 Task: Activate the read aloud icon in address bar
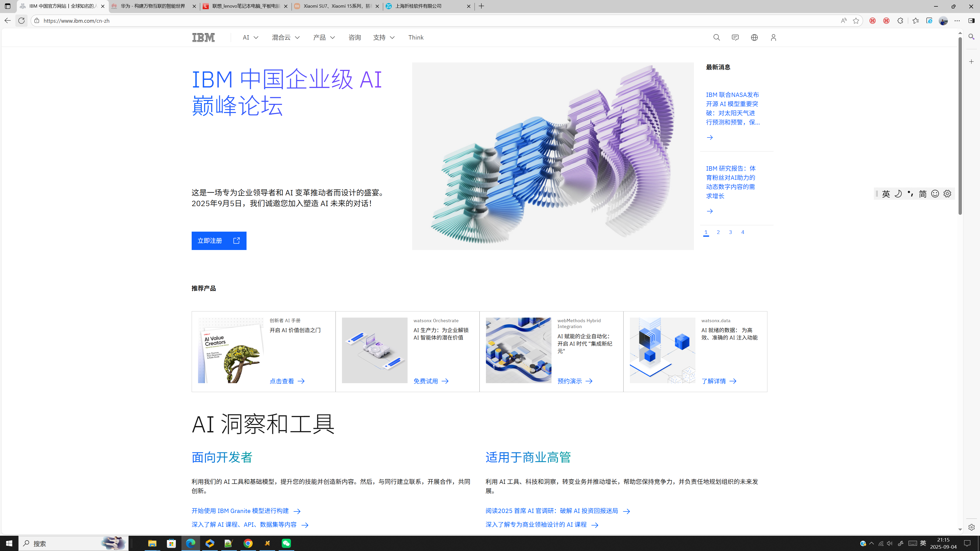(843, 20)
